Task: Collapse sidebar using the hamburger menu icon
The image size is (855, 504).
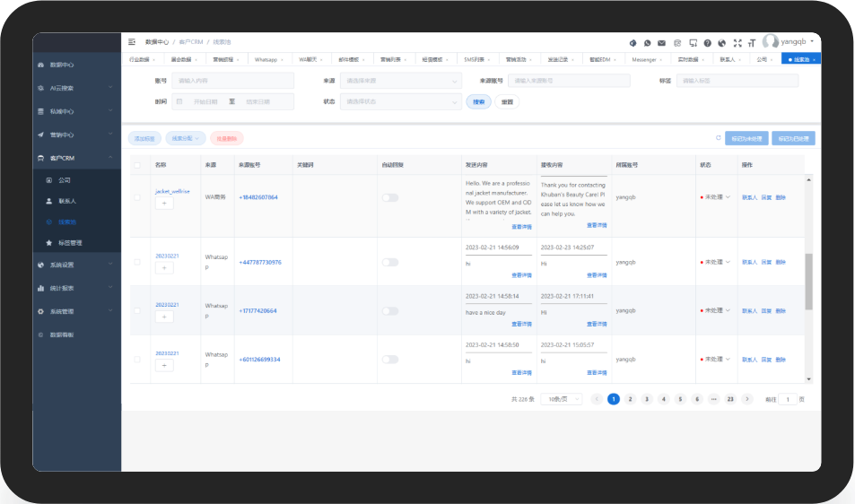Action: (x=132, y=42)
